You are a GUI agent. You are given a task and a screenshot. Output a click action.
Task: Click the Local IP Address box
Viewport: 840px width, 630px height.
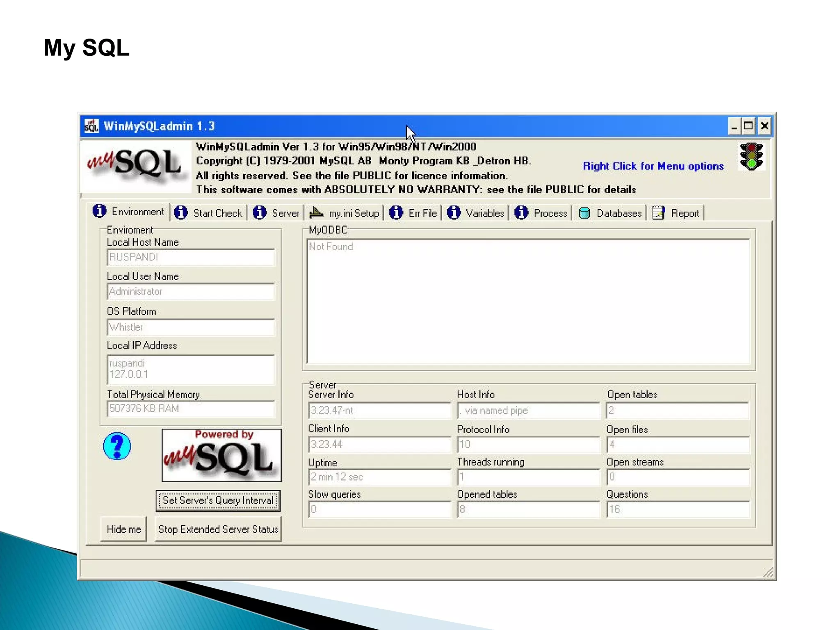coord(191,370)
